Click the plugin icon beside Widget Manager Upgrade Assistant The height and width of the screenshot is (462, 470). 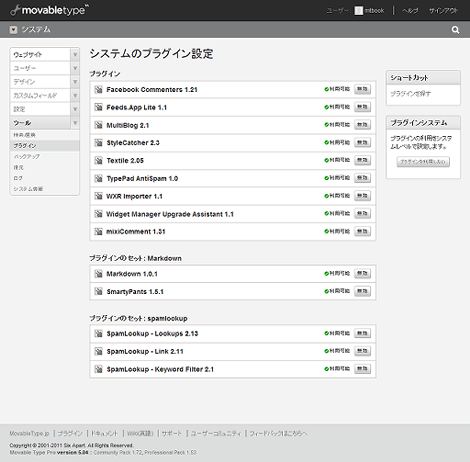coord(98,214)
